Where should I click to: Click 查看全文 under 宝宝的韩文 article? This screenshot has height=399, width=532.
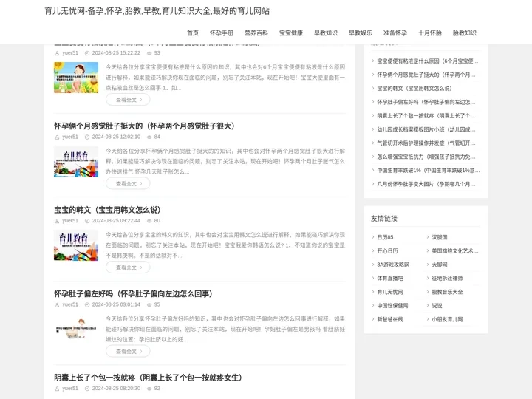click(x=128, y=267)
